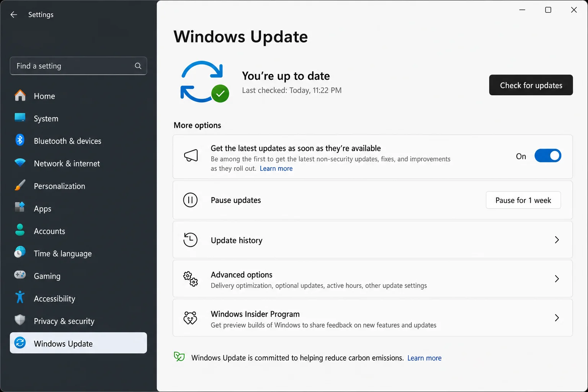Minimize the Settings window
The width and height of the screenshot is (588, 392).
tap(522, 10)
